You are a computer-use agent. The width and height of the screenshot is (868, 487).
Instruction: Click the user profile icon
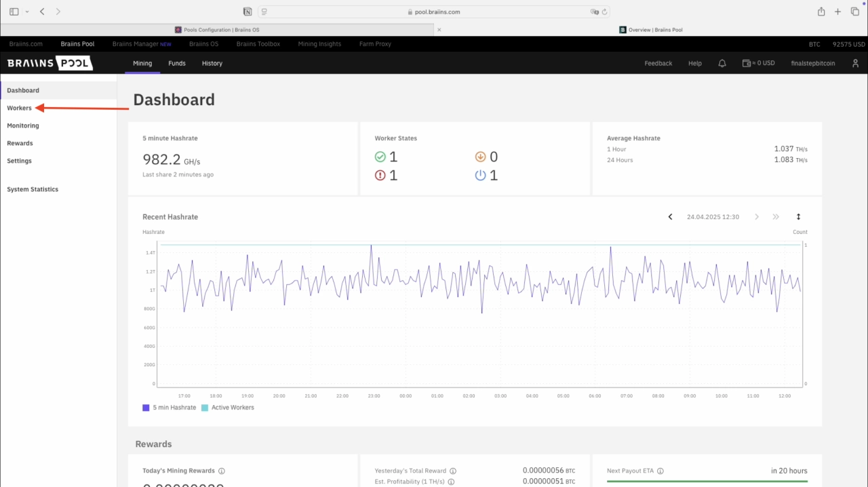point(856,63)
